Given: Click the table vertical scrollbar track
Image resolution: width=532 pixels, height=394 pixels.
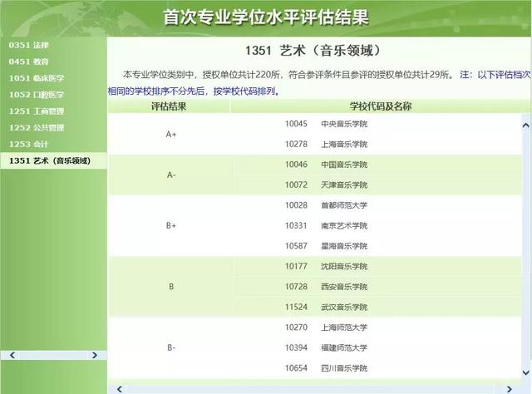Looking at the screenshot, I should click(x=526, y=249).
